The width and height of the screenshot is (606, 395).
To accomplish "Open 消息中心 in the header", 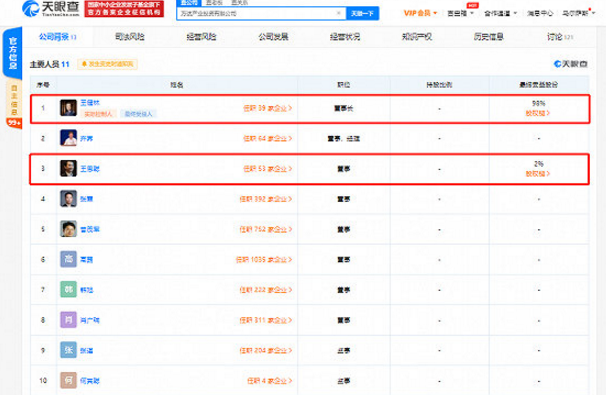I will point(540,13).
